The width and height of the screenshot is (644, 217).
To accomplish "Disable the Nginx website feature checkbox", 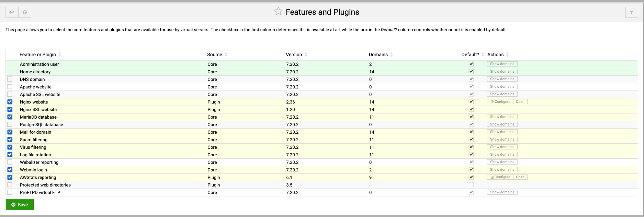I will pyautogui.click(x=10, y=102).
